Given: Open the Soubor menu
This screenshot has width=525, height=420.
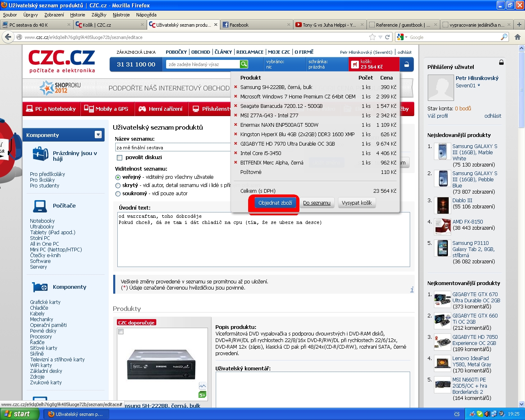Looking at the screenshot, I should coord(10,15).
